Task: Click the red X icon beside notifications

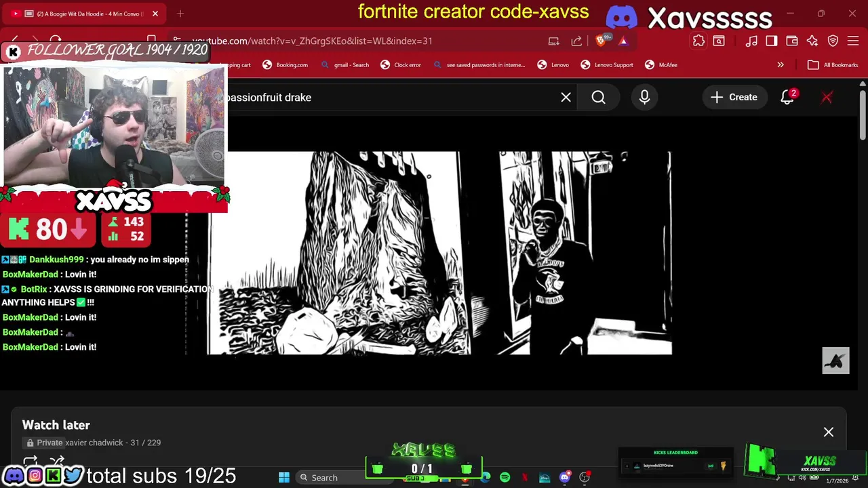Action: click(x=827, y=97)
